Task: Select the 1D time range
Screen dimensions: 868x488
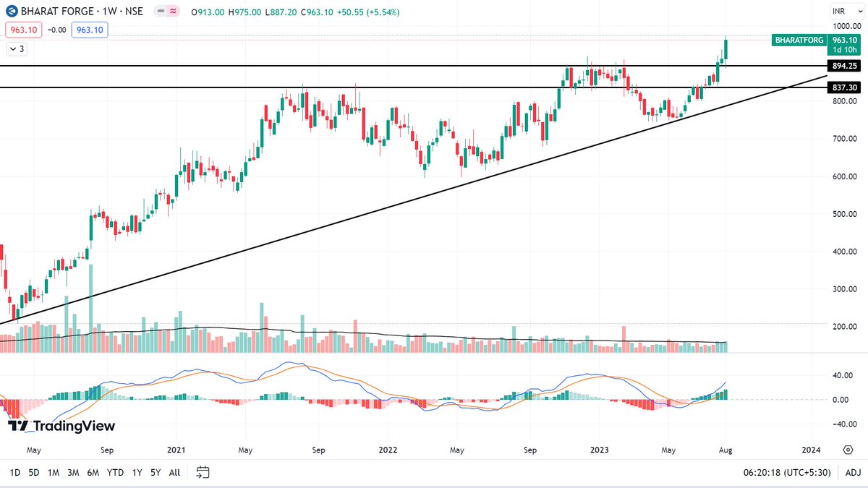Action: point(14,472)
